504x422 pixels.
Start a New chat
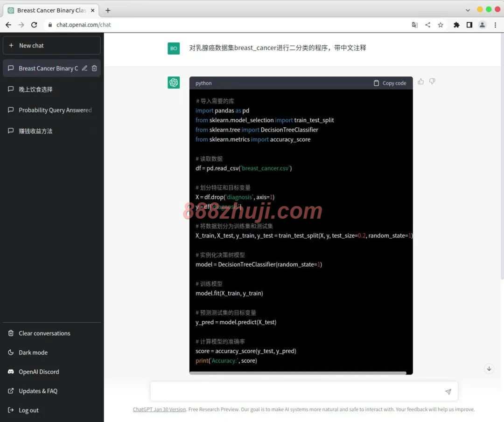52,46
